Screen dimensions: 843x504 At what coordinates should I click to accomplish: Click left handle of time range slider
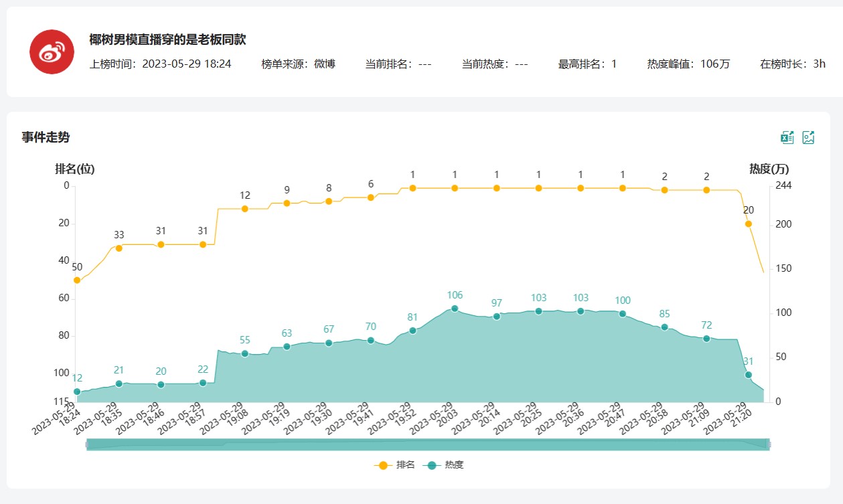click(x=87, y=444)
